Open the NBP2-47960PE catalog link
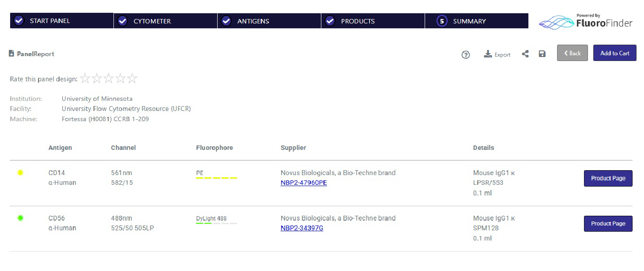Screen dimensions: 644x271 pyautogui.click(x=304, y=183)
